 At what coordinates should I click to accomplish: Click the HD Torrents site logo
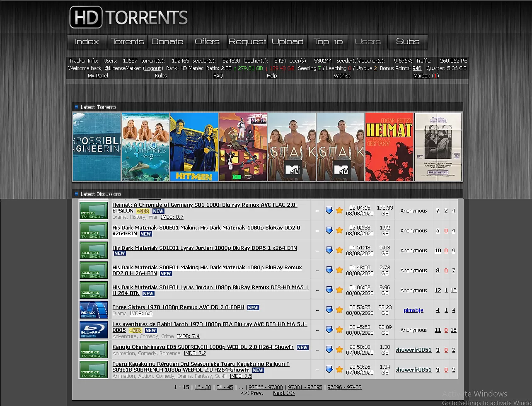[x=129, y=17]
